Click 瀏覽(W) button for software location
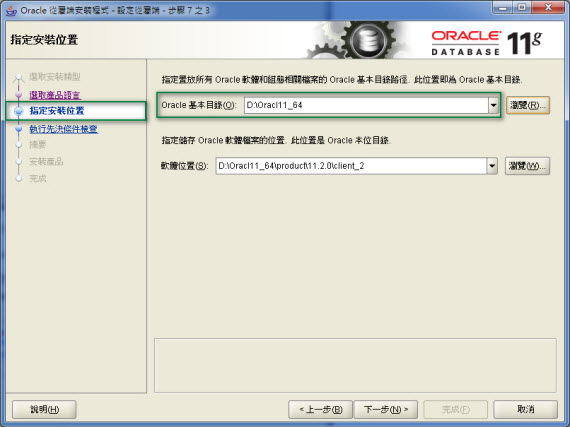This screenshot has width=570, height=427. click(527, 166)
